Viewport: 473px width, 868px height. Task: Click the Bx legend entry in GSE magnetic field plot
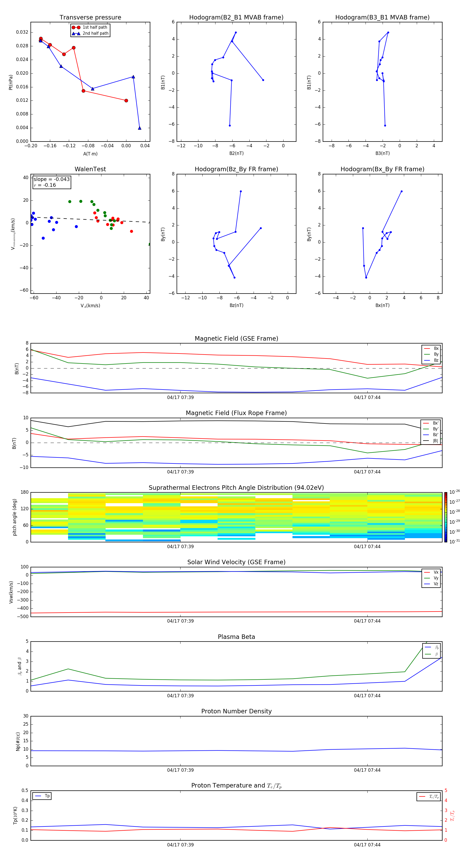[431, 349]
